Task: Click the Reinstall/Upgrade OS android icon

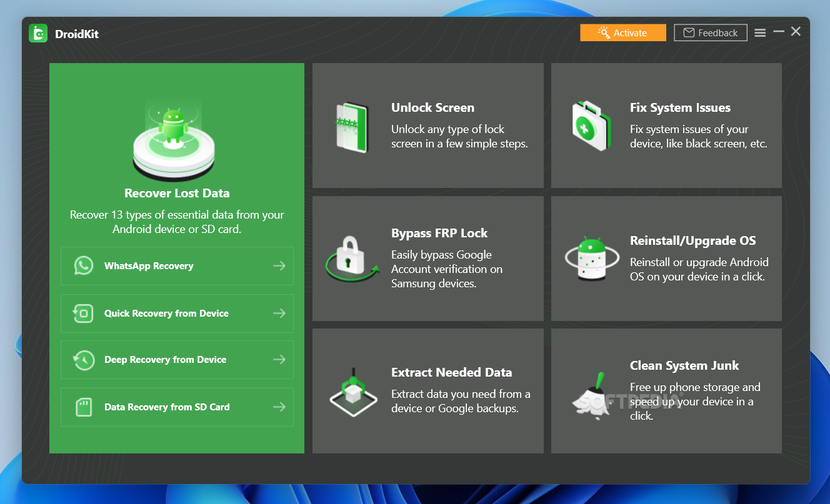Action: point(591,259)
